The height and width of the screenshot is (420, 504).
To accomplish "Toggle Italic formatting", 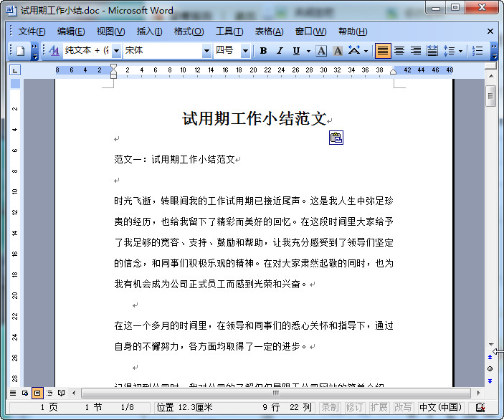I will coord(280,51).
